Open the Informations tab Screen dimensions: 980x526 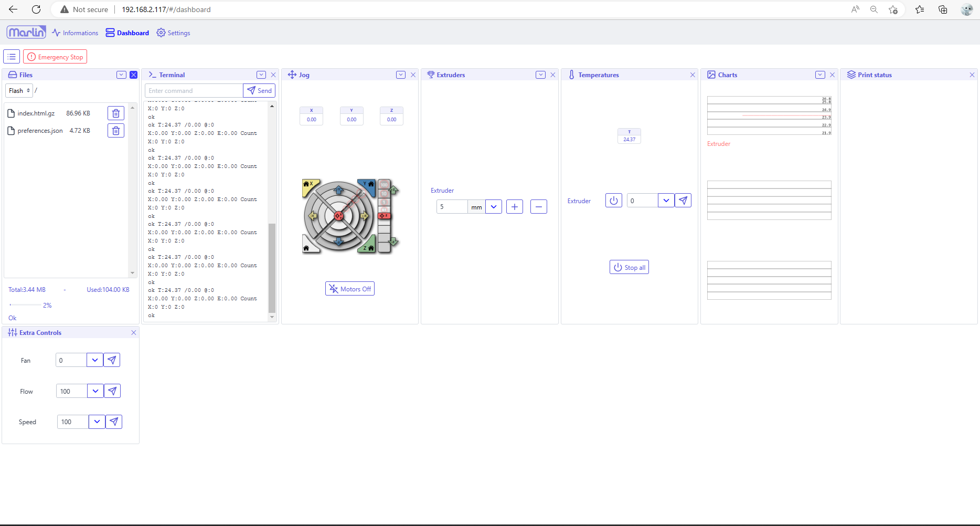75,33
